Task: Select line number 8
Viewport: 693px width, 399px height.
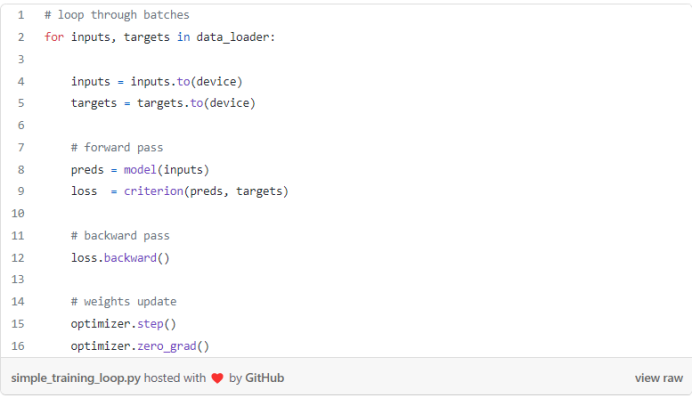Action: pos(21,170)
